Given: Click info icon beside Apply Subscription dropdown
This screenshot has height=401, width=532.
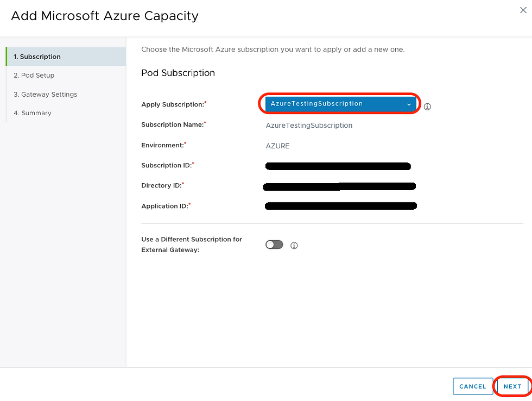Looking at the screenshot, I should (x=428, y=106).
